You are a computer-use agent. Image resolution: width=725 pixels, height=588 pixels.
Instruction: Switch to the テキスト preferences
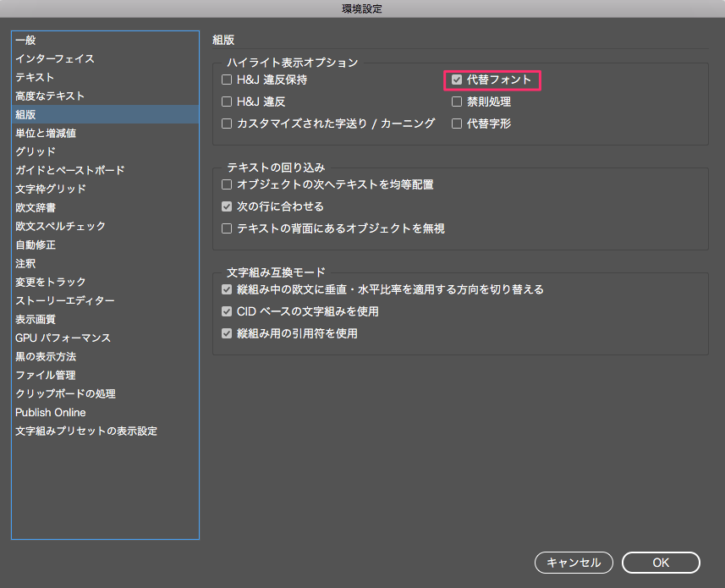tap(106, 77)
